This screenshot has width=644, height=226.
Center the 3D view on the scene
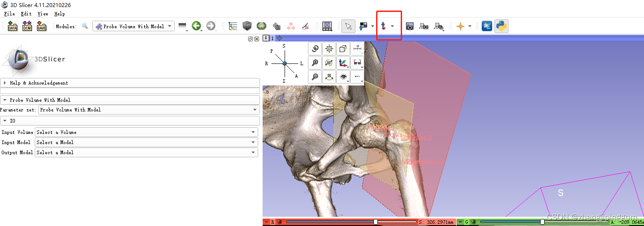pos(329,48)
